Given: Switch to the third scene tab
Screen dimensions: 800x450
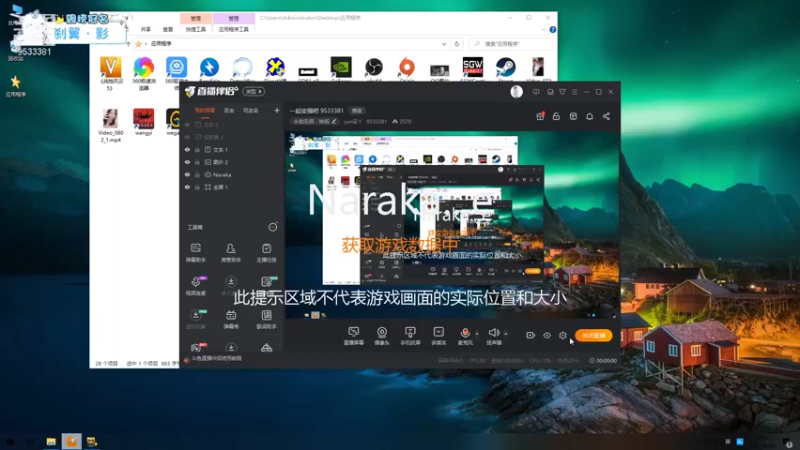Looking at the screenshot, I should coord(251,110).
